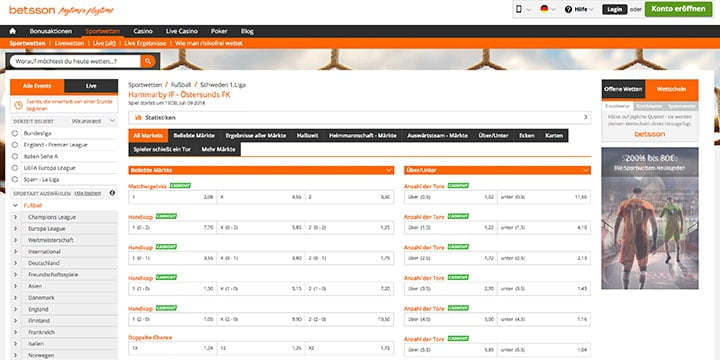The width and height of the screenshot is (720, 360).
Task: Click the Fußball breadcrumb link
Action: [181, 85]
